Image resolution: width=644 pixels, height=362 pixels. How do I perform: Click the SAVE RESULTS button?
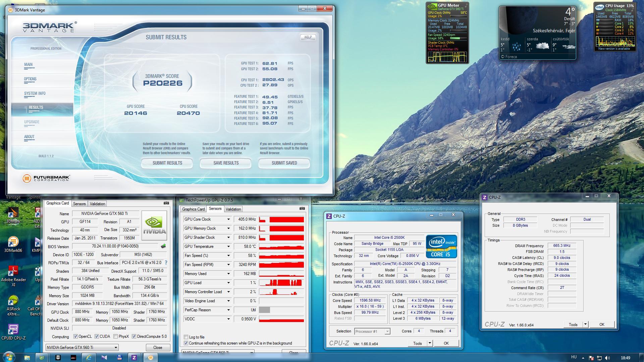coord(226,163)
